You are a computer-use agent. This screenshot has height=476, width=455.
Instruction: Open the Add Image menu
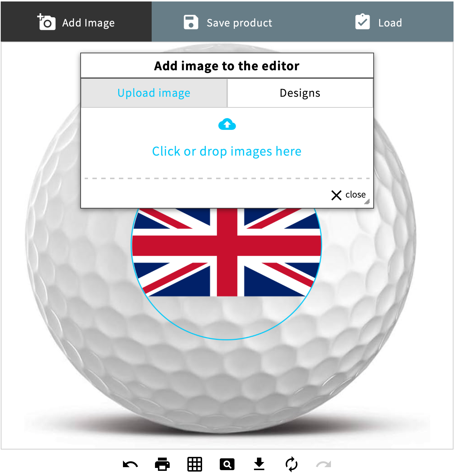(x=76, y=22)
